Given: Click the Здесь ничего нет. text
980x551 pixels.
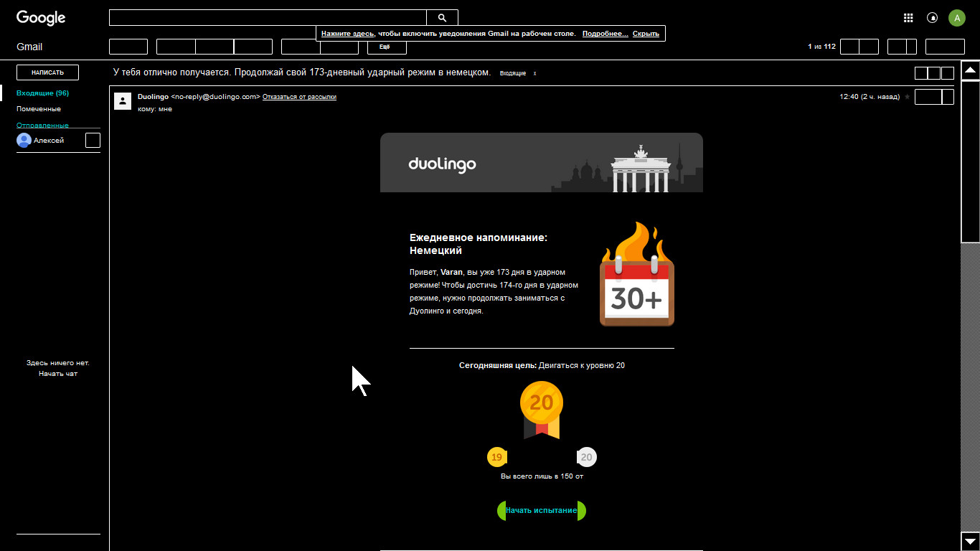Looking at the screenshot, I should coord(58,363).
